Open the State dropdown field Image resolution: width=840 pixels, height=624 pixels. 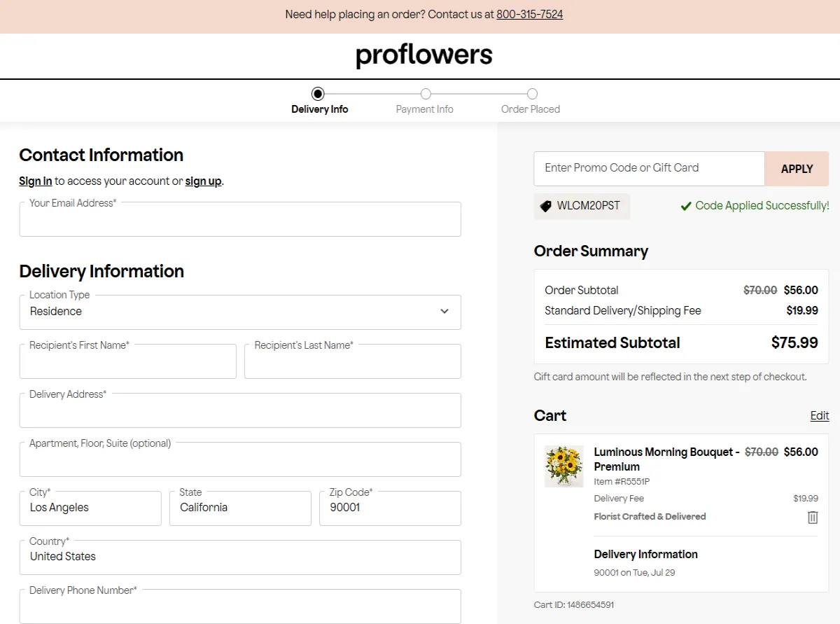240,508
